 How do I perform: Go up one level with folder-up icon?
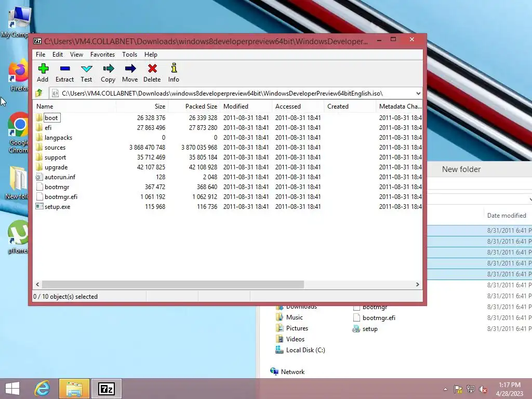(x=38, y=93)
